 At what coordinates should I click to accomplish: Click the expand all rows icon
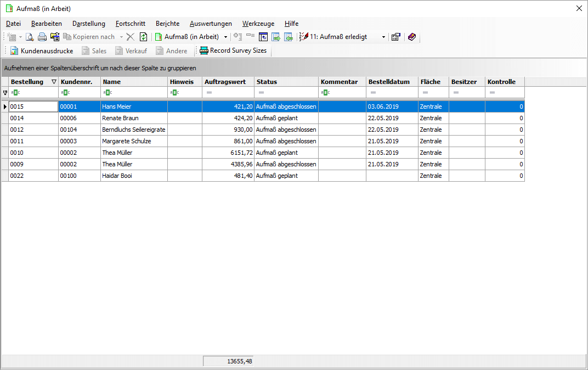coord(238,37)
